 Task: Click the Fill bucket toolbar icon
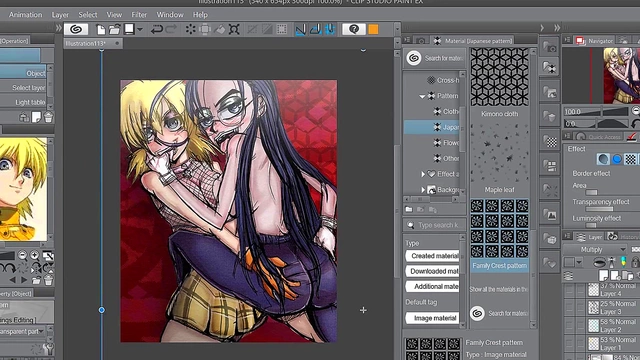220,29
